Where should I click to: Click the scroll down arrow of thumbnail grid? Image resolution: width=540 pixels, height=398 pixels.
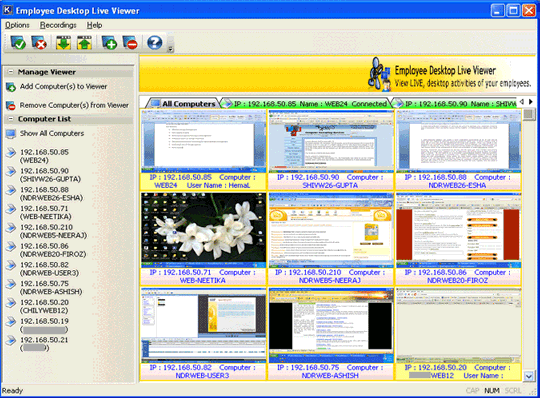click(x=529, y=376)
